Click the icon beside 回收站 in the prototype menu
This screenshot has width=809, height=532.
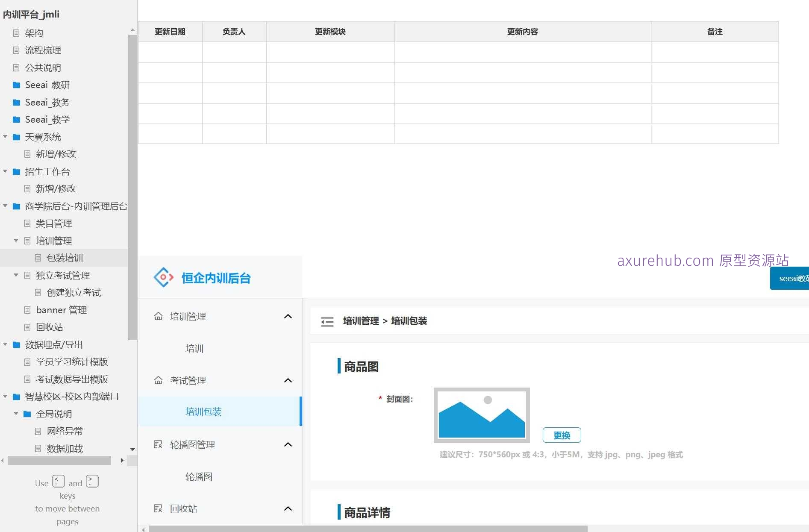158,508
